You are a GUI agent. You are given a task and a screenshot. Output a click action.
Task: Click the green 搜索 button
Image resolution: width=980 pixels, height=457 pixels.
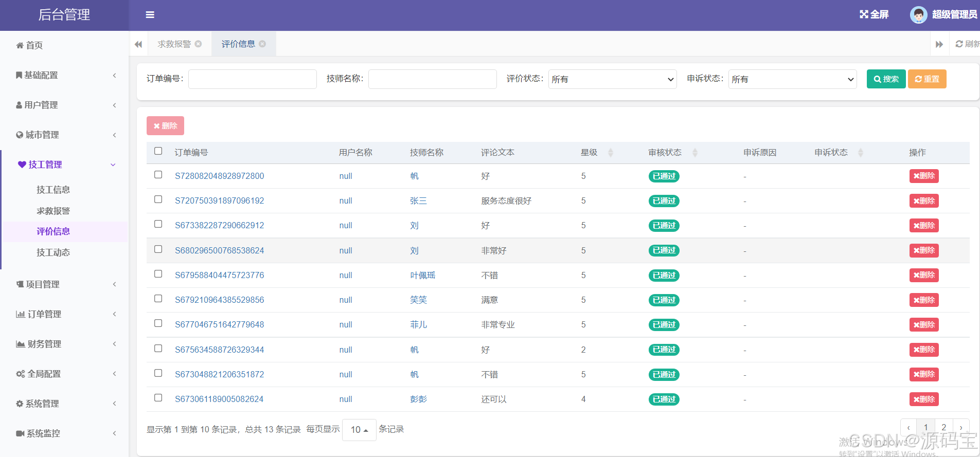886,79
